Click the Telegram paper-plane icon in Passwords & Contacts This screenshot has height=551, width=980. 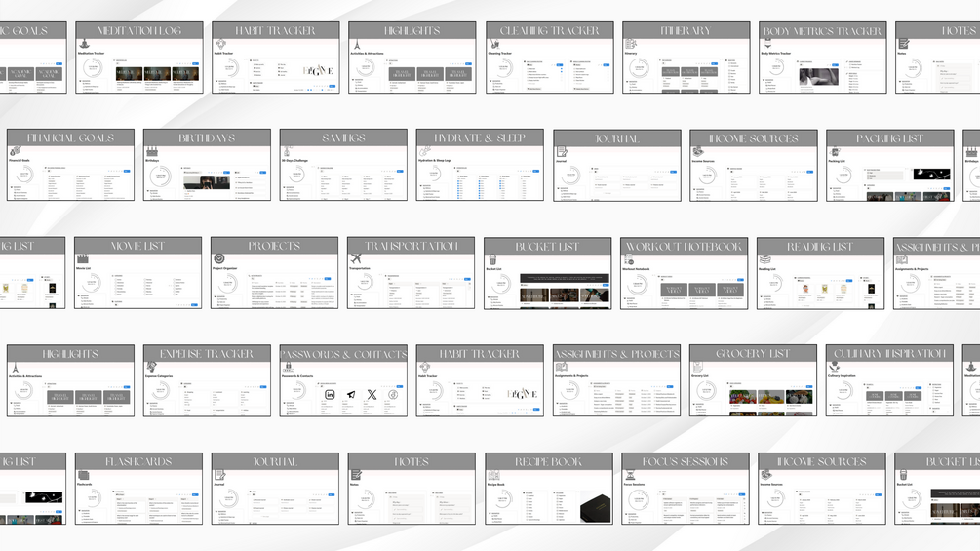pos(351,395)
